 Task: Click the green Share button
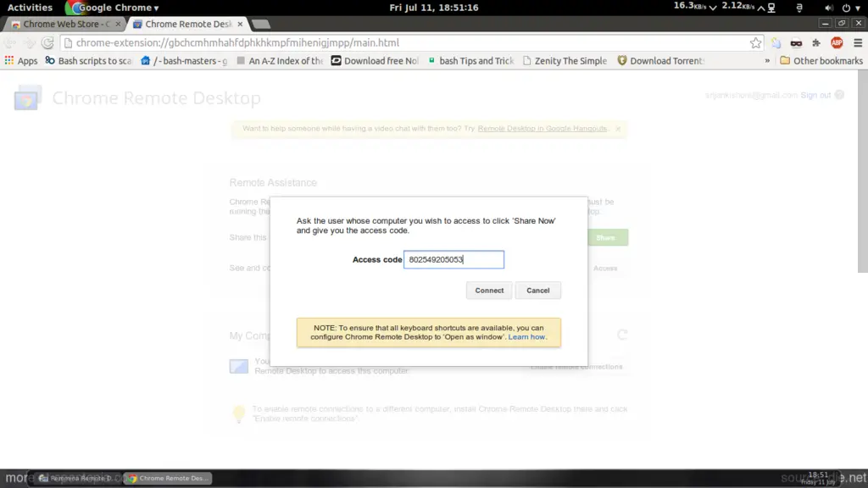point(607,237)
